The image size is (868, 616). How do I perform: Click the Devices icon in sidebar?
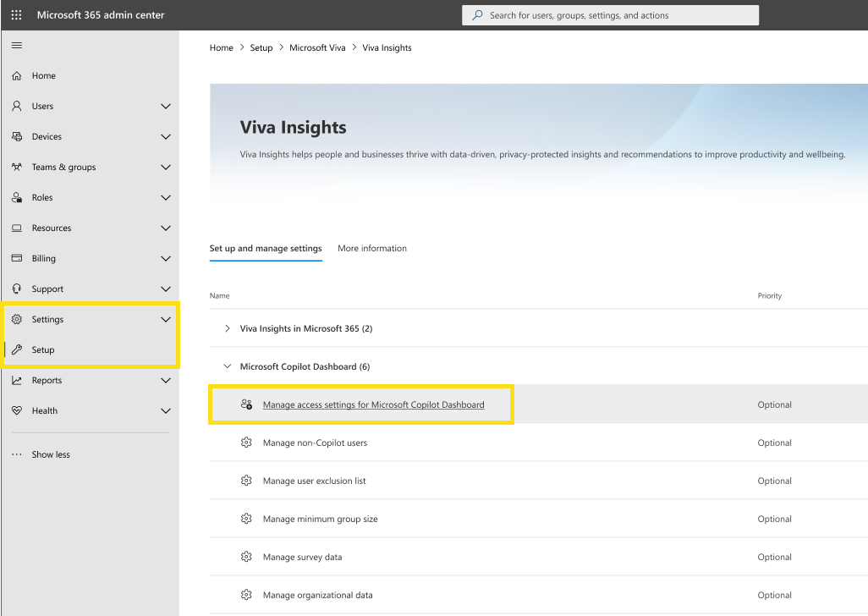[x=17, y=137]
